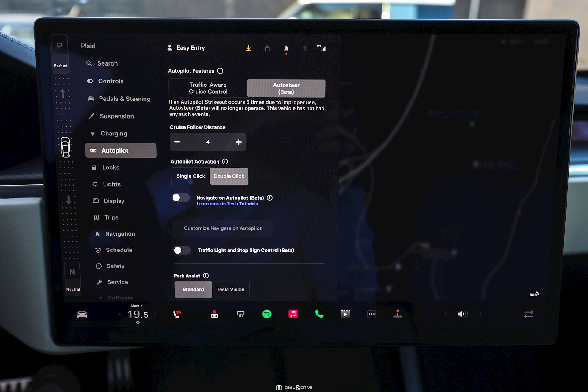
Task: Open climate panel via 19.5 temperature
Action: tap(138, 315)
